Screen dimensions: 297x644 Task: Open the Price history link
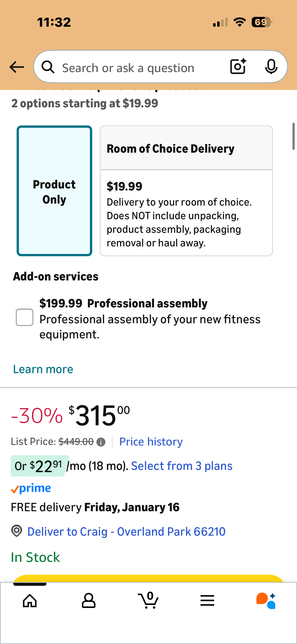pyautogui.click(x=151, y=442)
